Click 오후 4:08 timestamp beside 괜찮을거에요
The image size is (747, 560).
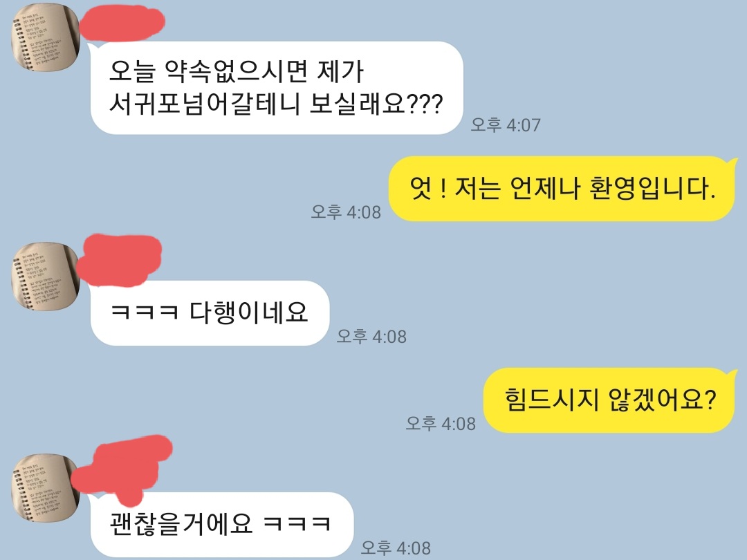click(396, 548)
